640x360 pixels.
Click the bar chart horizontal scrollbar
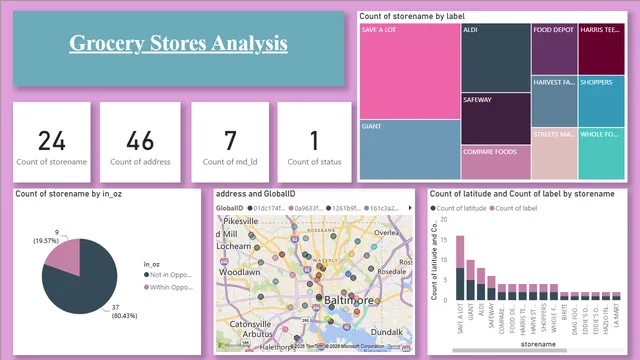[509, 350]
